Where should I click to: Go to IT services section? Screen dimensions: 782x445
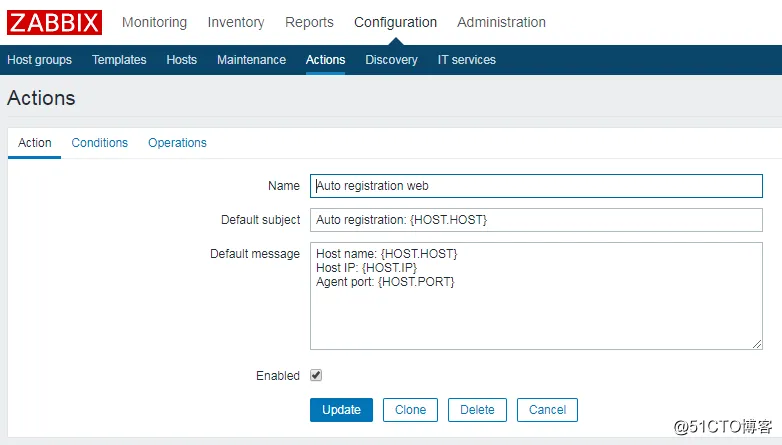467,60
